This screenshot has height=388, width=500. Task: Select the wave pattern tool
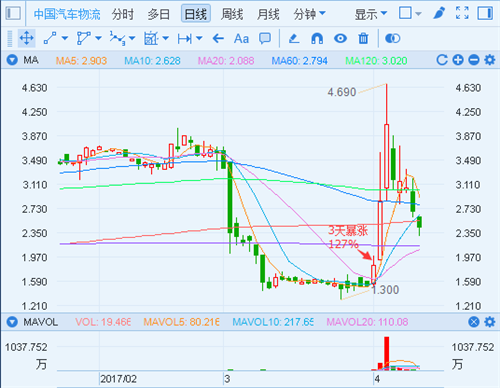(x=117, y=38)
